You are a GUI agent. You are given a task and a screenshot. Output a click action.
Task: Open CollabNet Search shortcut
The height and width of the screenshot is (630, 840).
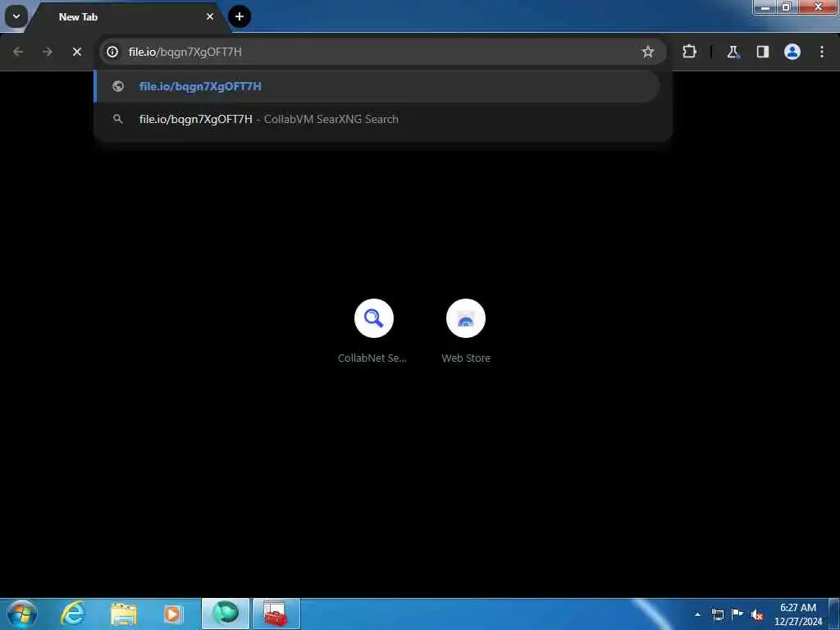point(373,331)
